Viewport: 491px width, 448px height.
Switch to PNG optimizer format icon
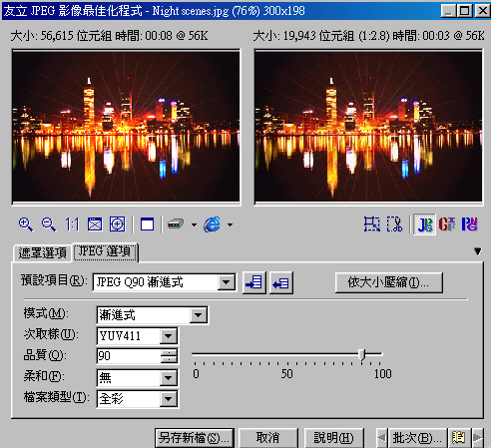pos(469,224)
